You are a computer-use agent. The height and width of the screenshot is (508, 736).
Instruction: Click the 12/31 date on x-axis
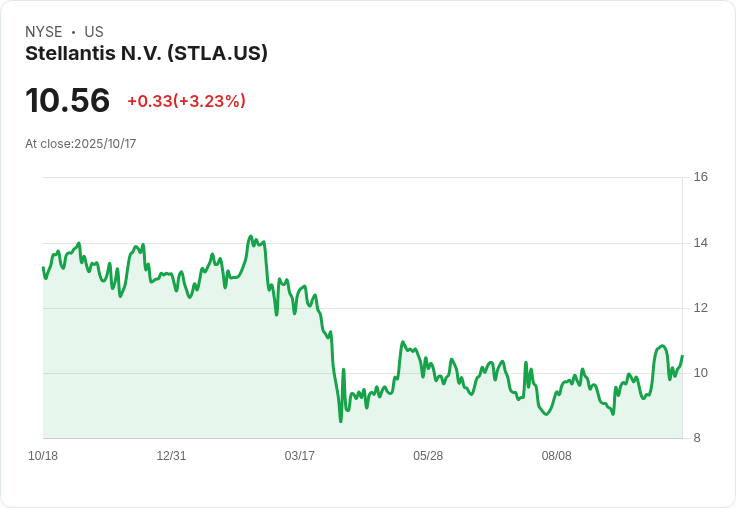pyautogui.click(x=171, y=456)
